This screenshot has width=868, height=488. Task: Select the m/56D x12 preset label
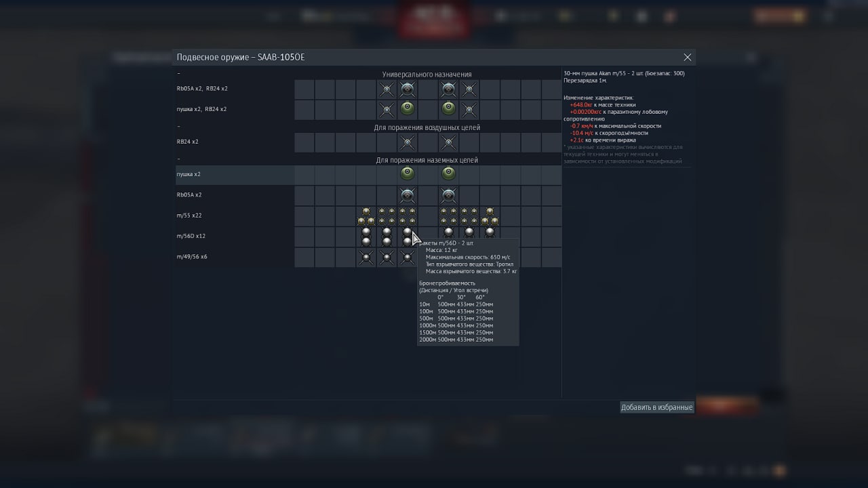point(191,237)
